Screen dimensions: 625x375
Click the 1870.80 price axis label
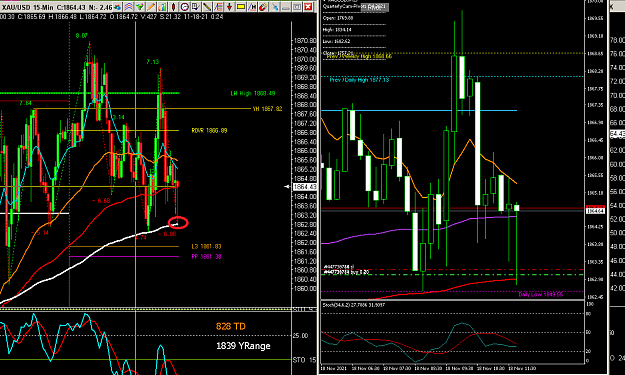305,41
